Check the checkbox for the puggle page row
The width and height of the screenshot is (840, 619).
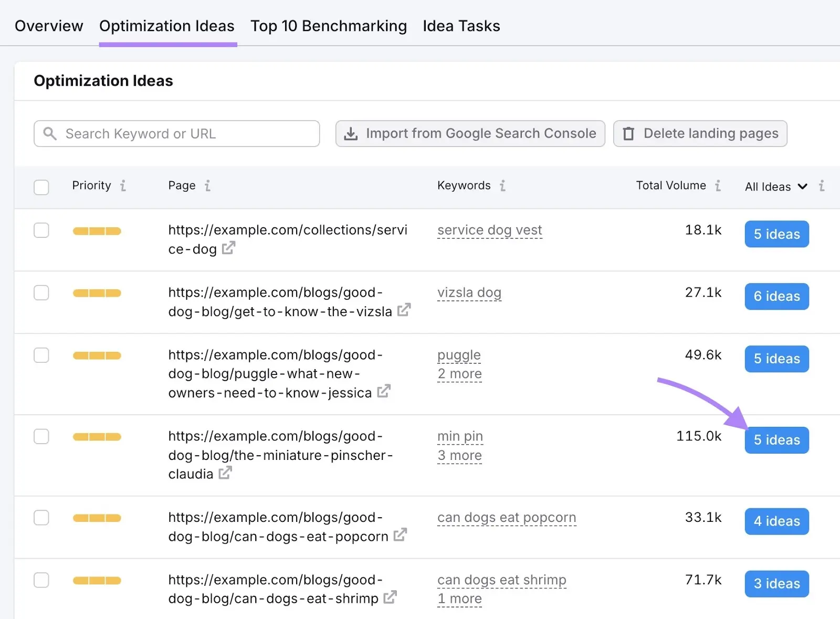(x=41, y=355)
